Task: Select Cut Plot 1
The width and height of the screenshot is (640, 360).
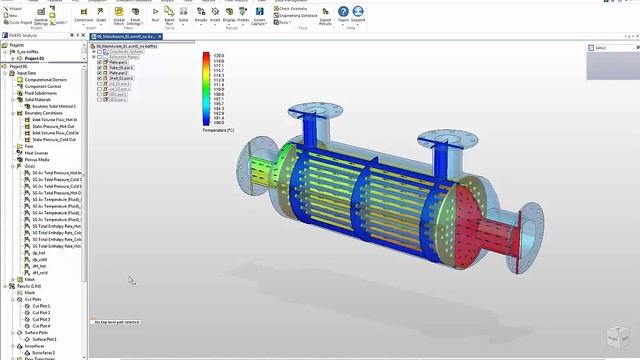Action: 38,306
